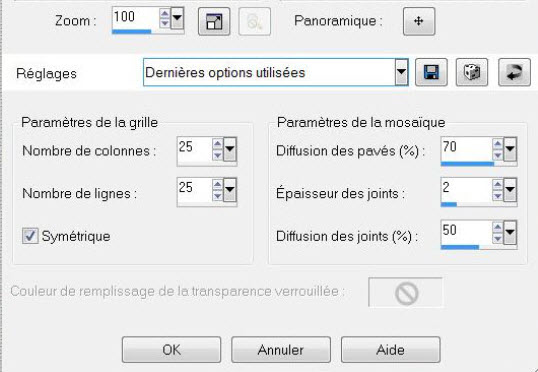Save preset with floppy disk icon

pyautogui.click(x=431, y=72)
